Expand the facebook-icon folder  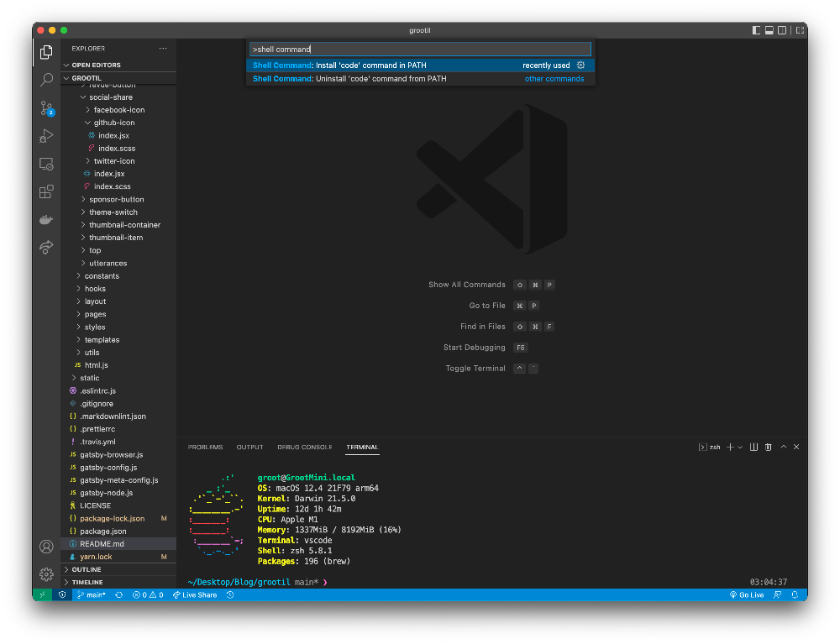(119, 110)
